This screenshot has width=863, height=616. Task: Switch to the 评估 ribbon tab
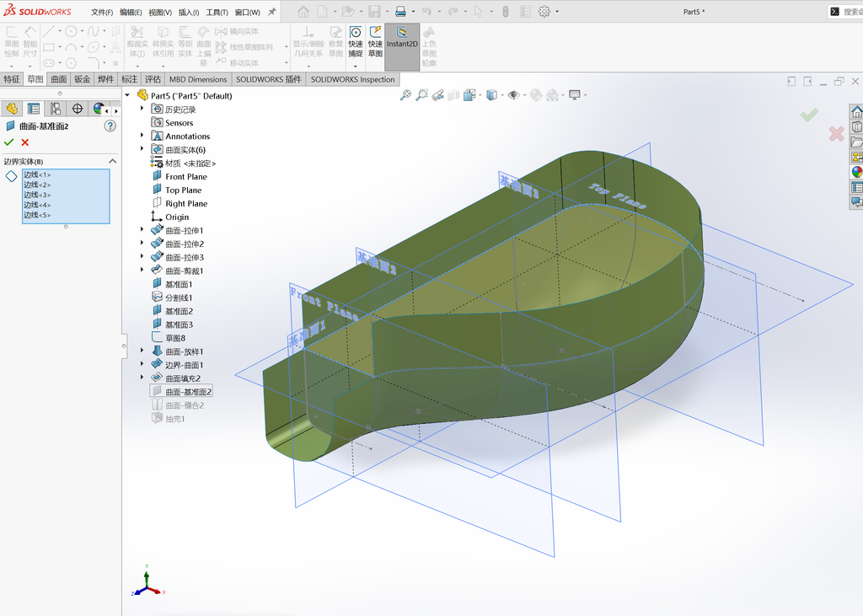click(x=153, y=79)
